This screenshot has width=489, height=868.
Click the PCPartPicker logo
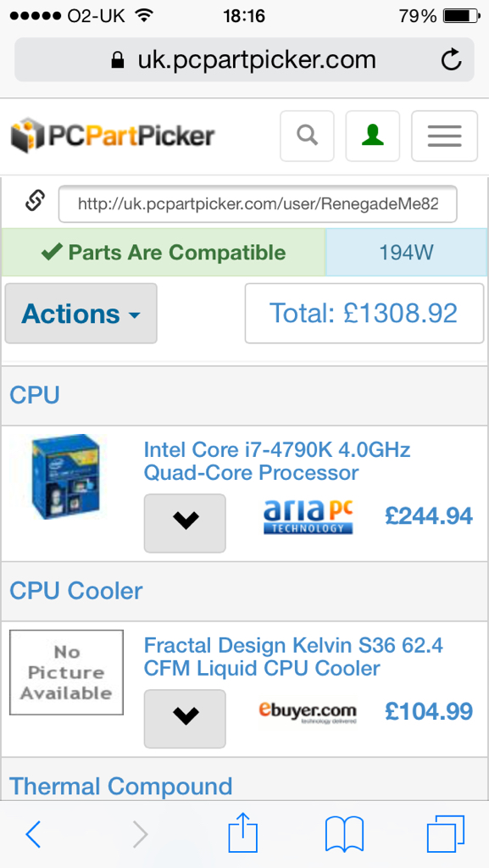coord(113,136)
